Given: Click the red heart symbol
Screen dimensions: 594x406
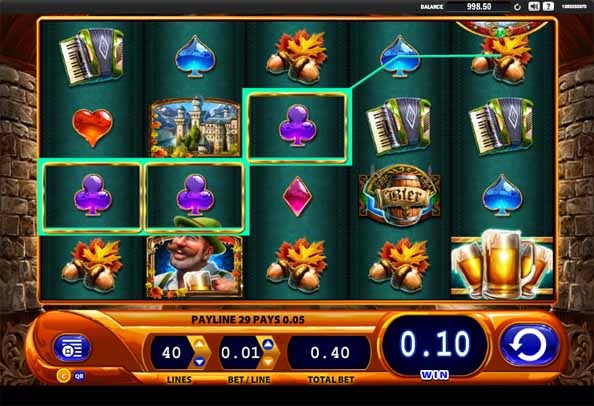Looking at the screenshot, I should pyautogui.click(x=92, y=127).
